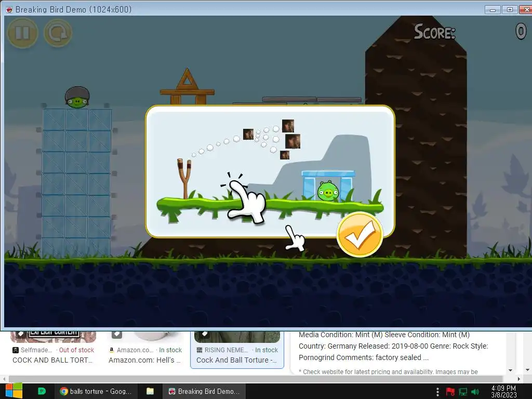Click the browser page vertical scroll-down arrow

pos(527,370)
